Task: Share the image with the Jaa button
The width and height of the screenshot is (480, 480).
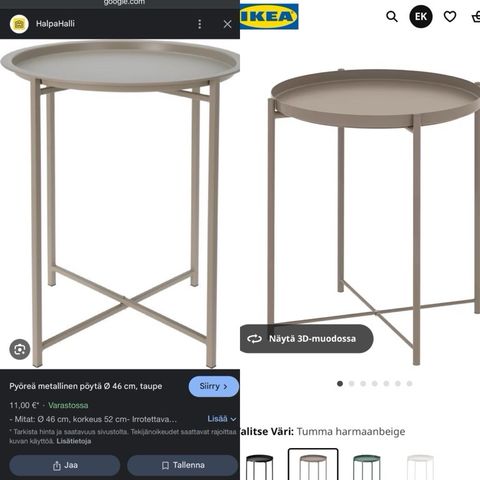Action: click(x=65, y=465)
